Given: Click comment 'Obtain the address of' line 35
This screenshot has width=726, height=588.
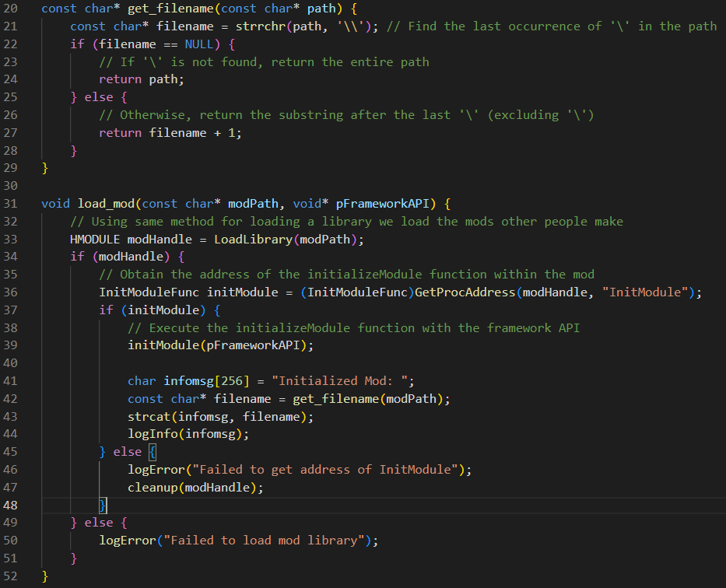Looking at the screenshot, I should pos(346,275).
